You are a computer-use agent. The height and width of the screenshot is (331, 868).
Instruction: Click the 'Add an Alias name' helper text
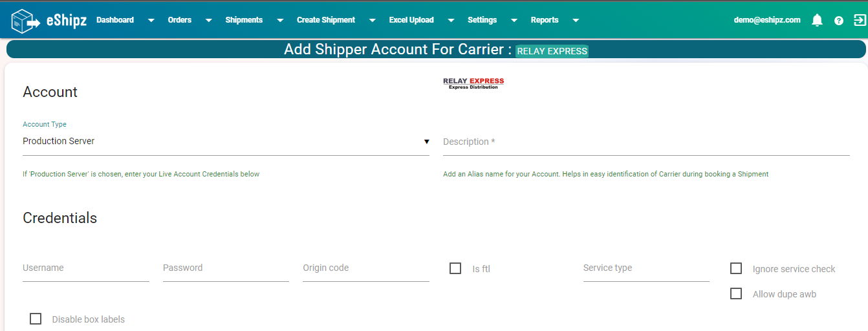coord(605,174)
